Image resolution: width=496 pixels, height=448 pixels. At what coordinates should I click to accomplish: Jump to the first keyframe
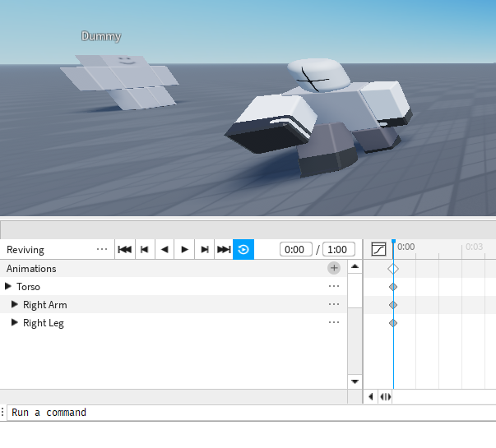pyautogui.click(x=125, y=249)
